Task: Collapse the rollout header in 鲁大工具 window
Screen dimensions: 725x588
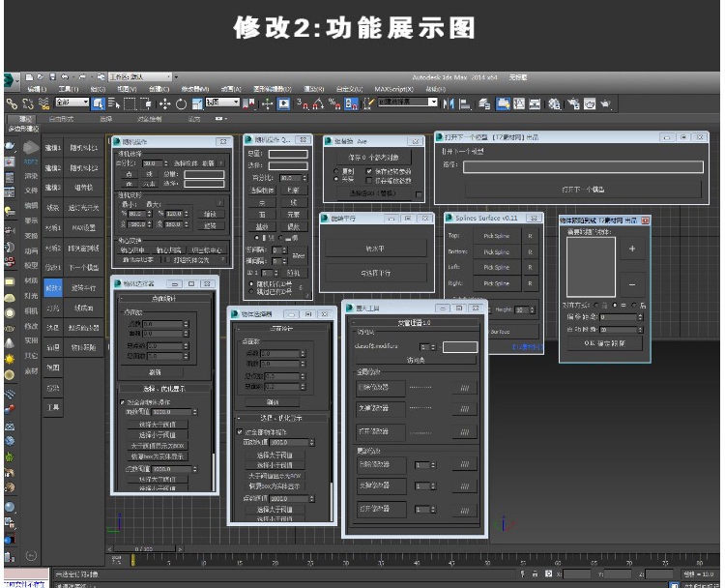Action: point(415,322)
